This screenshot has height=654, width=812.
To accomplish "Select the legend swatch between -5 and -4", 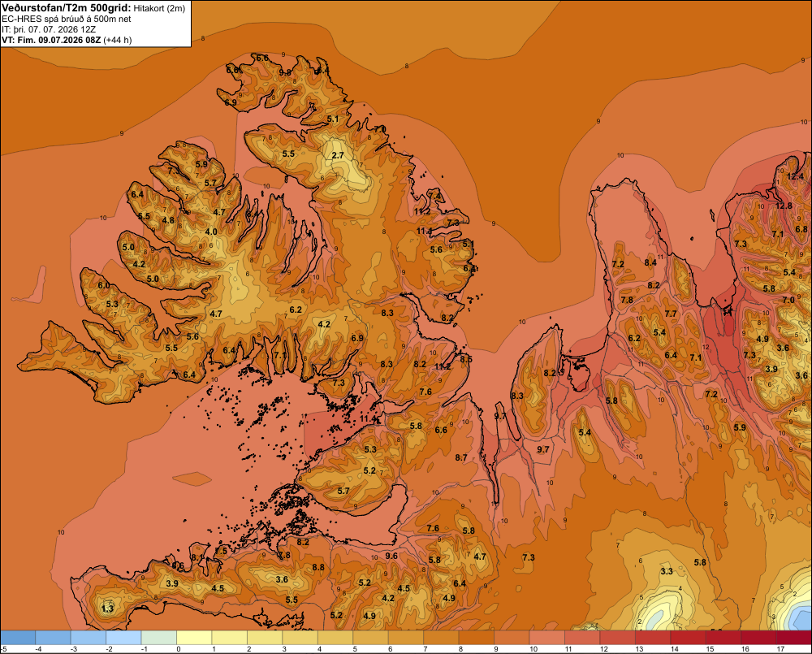I will [x=18, y=638].
